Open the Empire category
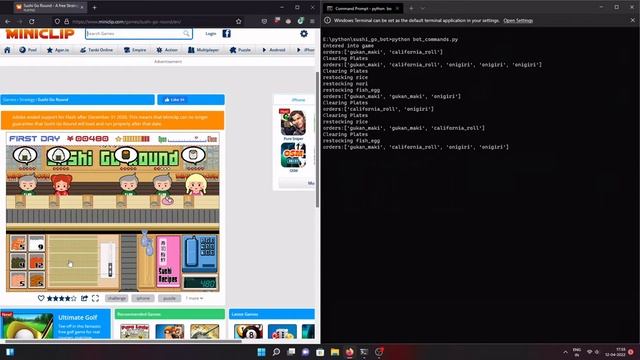 pyautogui.click(x=135, y=50)
